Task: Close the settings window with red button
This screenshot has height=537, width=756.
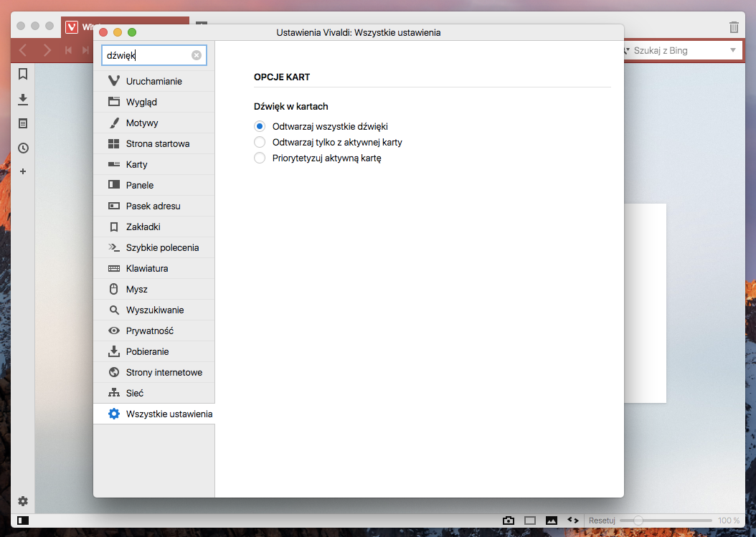Action: click(x=103, y=32)
